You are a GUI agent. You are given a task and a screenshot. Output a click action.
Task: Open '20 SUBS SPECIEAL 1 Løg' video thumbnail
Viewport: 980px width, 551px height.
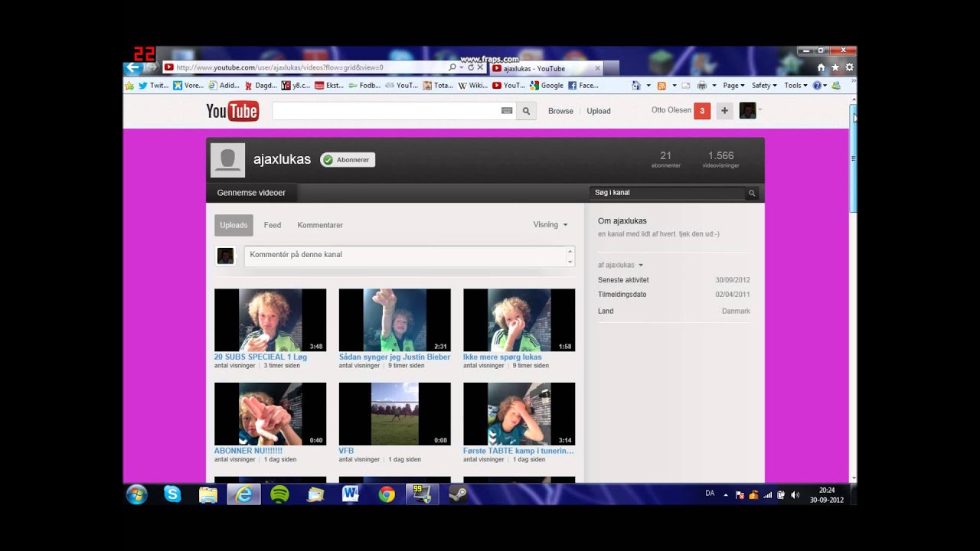click(x=270, y=320)
